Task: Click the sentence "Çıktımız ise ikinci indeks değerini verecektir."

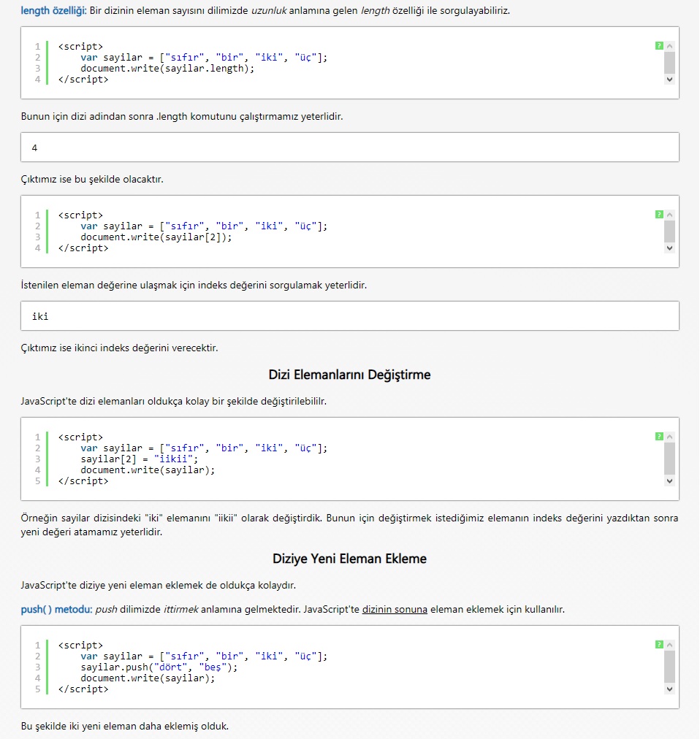Action: point(119,348)
